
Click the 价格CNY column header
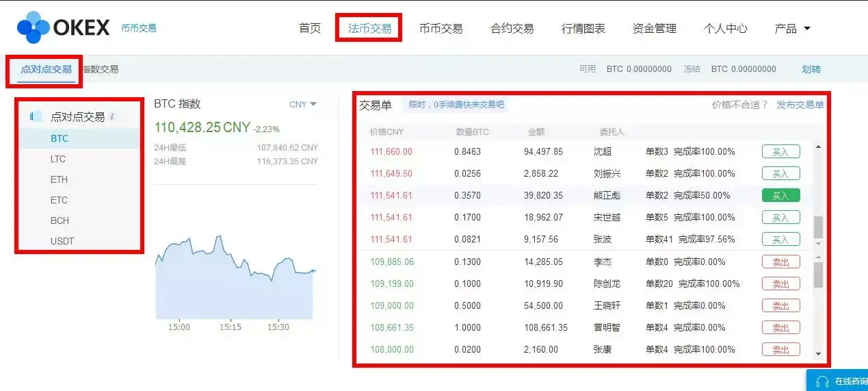[x=386, y=132]
